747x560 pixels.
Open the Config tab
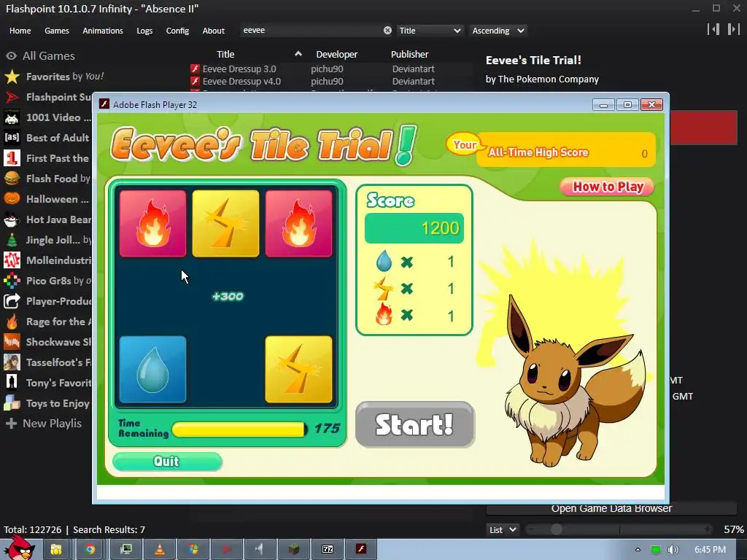(x=177, y=31)
